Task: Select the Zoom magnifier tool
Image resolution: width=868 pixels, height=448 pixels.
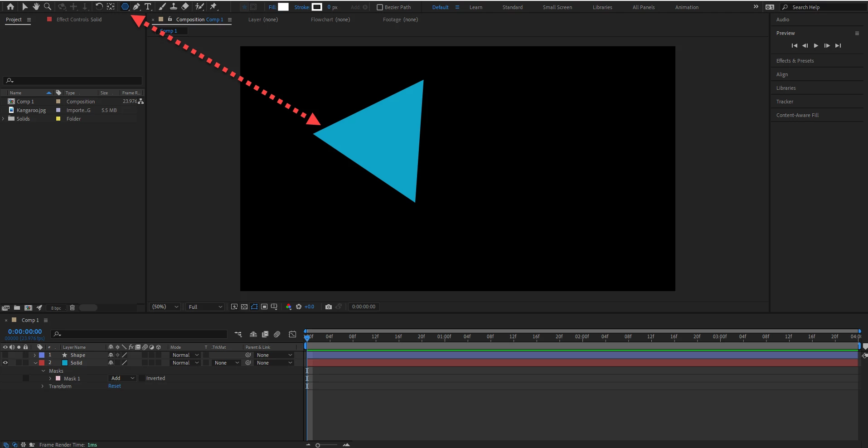Action: (x=47, y=7)
